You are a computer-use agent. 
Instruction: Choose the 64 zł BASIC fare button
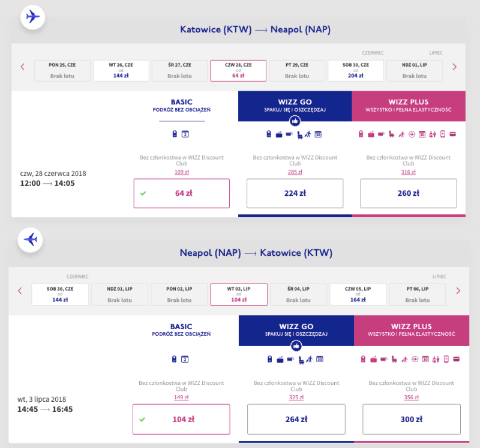[x=182, y=193]
